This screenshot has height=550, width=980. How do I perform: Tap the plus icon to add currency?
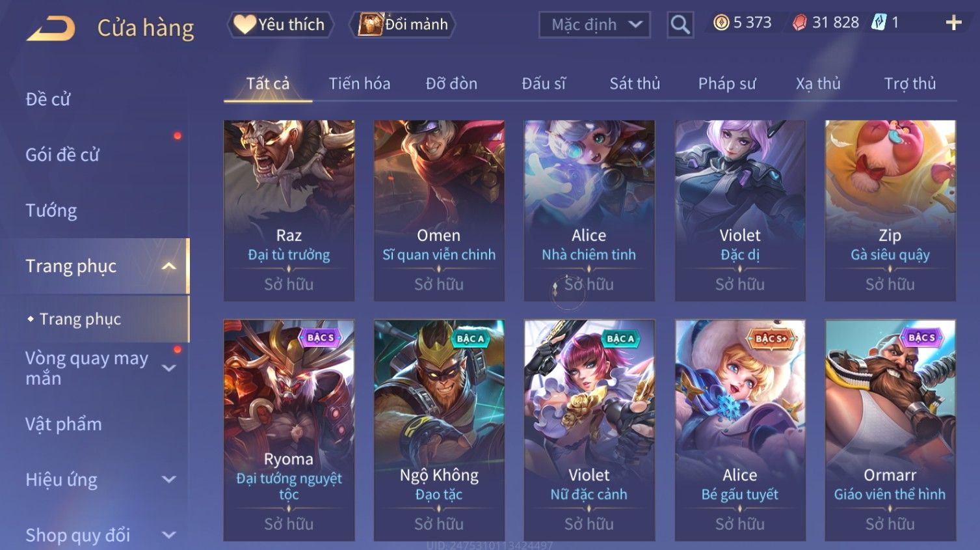[953, 23]
